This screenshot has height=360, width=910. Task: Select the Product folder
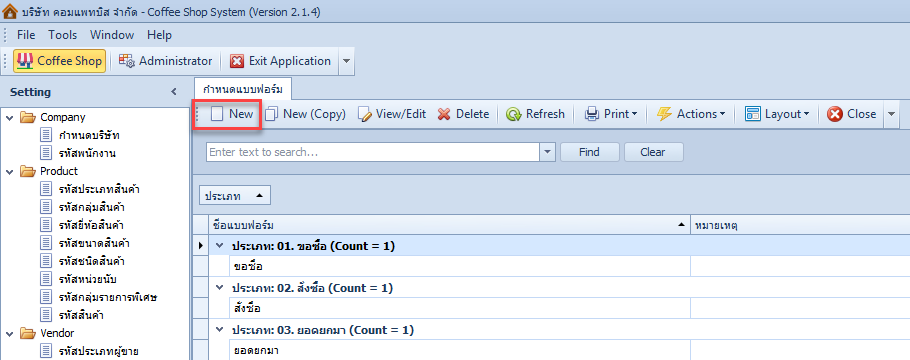(x=49, y=171)
